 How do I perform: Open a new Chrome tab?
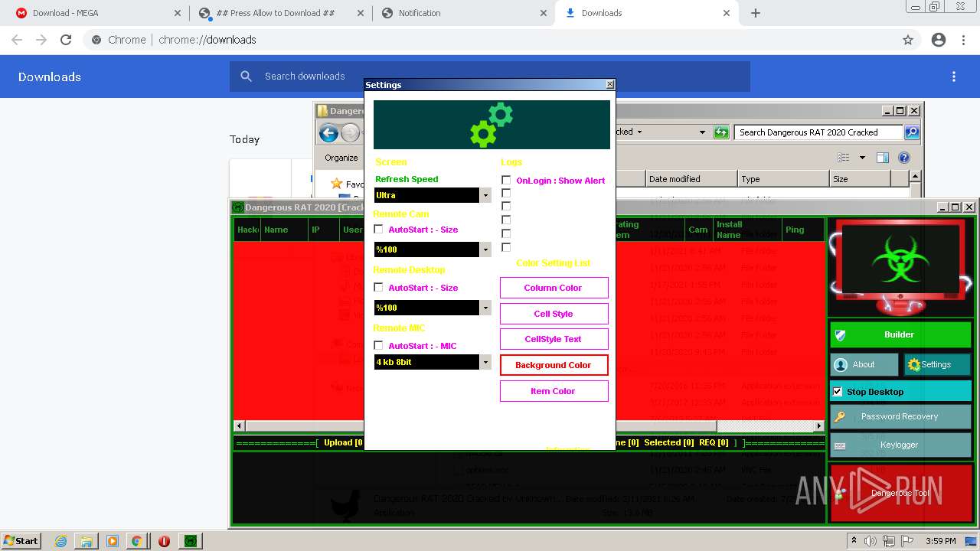pos(756,13)
